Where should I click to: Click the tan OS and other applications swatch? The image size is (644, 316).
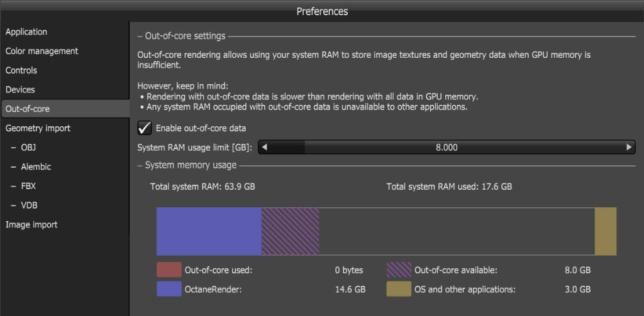pyautogui.click(x=399, y=289)
